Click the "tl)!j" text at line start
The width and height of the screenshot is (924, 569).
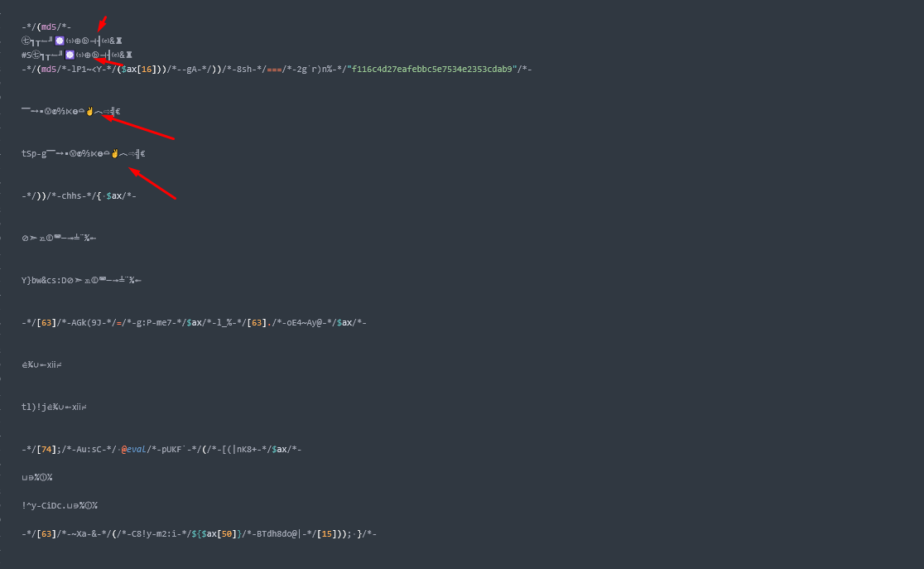click(x=34, y=407)
